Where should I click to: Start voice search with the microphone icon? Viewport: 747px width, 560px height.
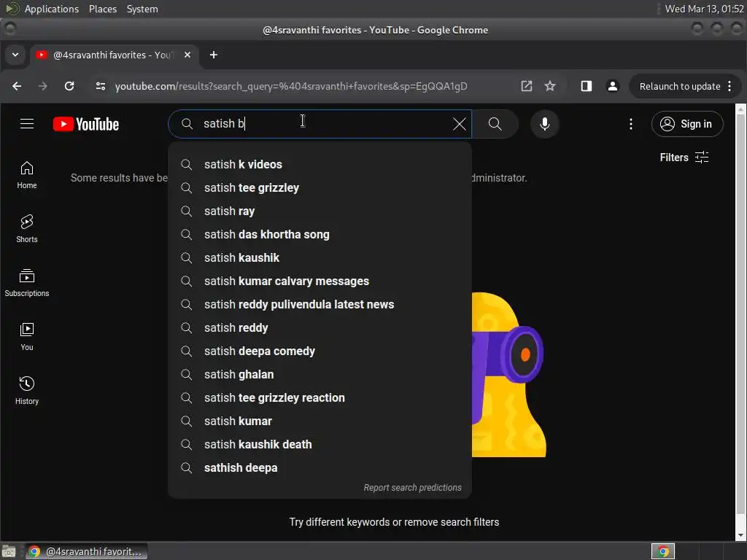click(x=544, y=124)
